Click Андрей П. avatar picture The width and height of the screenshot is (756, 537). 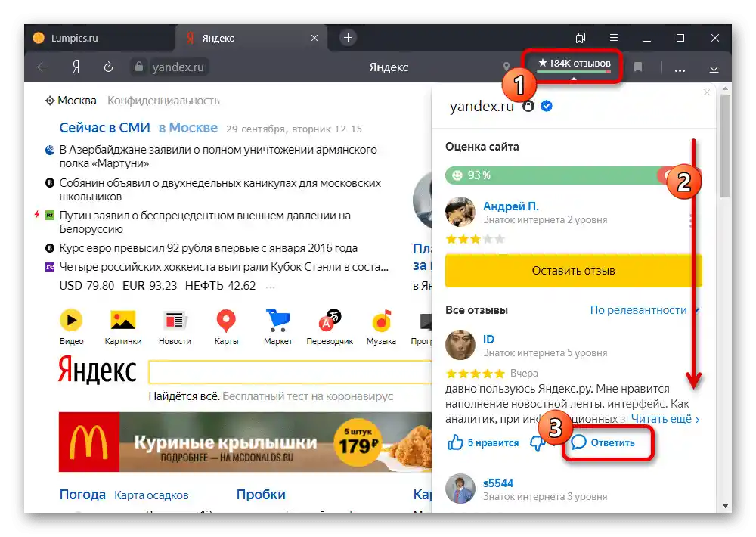(460, 212)
